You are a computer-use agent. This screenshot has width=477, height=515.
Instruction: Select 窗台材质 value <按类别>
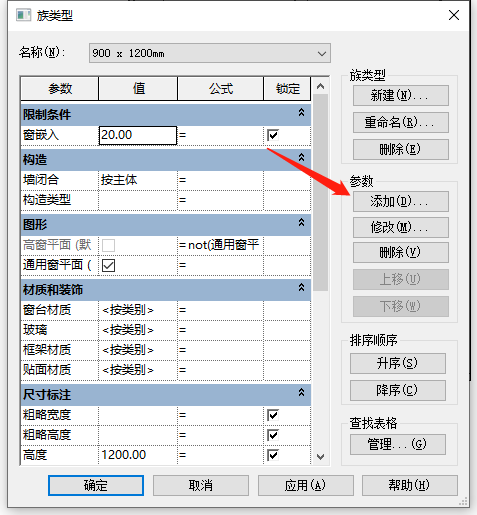tap(138, 310)
